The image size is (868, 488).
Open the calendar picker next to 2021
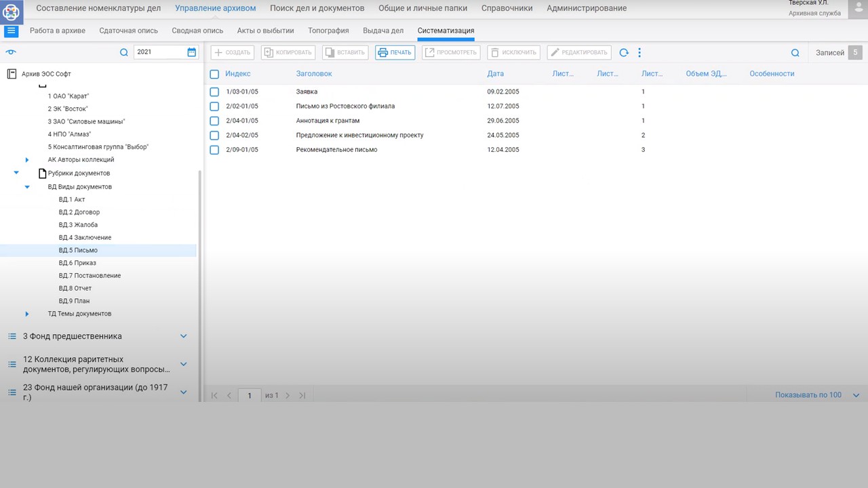pyautogui.click(x=192, y=52)
